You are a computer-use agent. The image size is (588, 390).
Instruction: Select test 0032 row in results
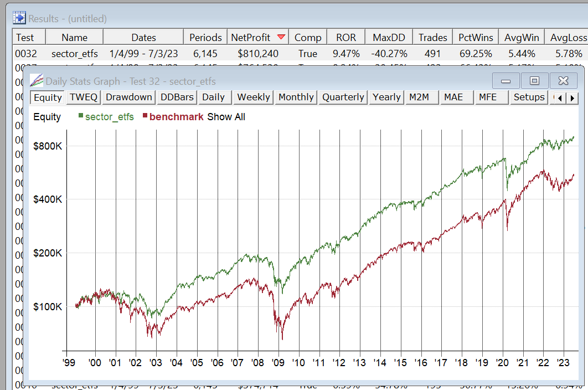coord(74,54)
